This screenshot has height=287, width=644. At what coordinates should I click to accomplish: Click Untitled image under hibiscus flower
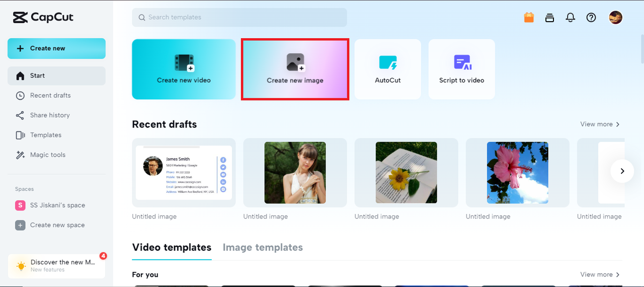click(488, 217)
